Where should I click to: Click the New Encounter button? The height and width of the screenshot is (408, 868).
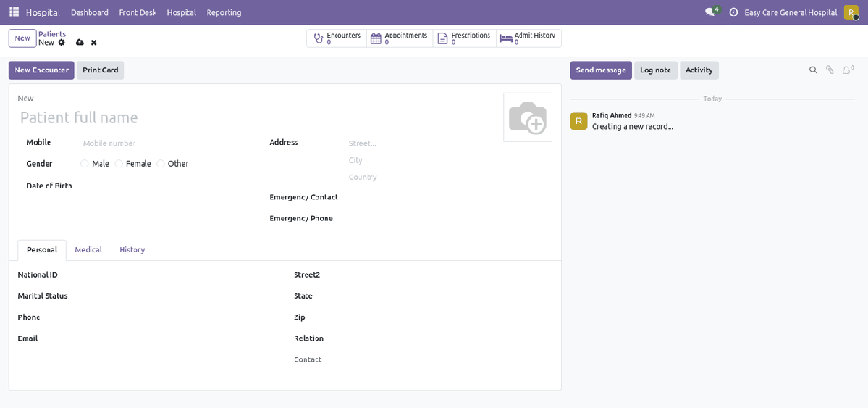(x=41, y=70)
